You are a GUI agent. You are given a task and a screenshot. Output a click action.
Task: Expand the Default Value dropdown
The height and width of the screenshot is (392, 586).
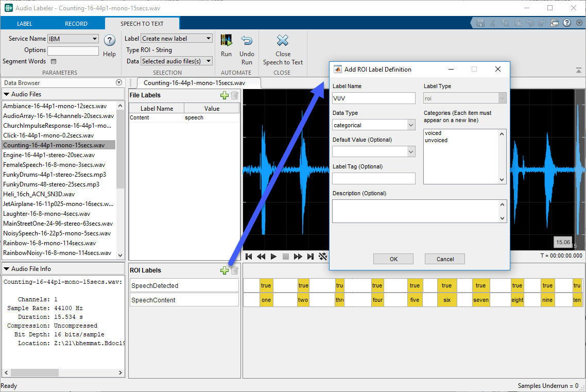coord(410,151)
